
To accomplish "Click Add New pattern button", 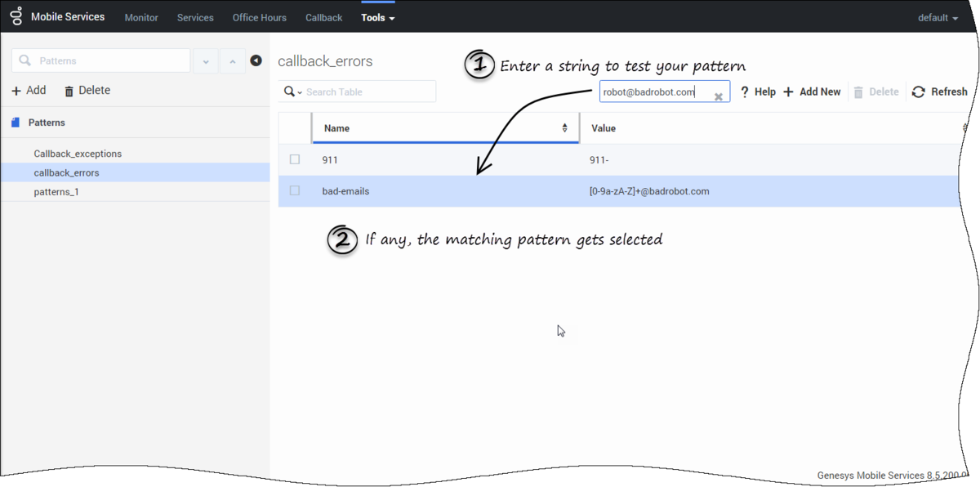I will (812, 92).
